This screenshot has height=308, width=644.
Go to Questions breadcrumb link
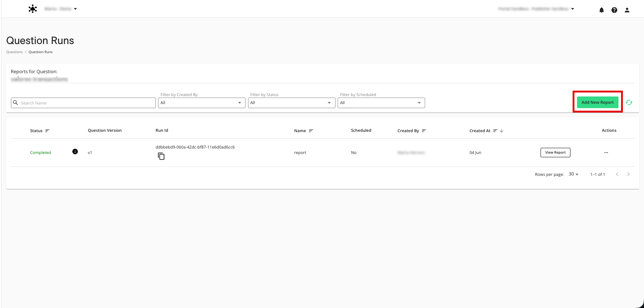point(14,52)
